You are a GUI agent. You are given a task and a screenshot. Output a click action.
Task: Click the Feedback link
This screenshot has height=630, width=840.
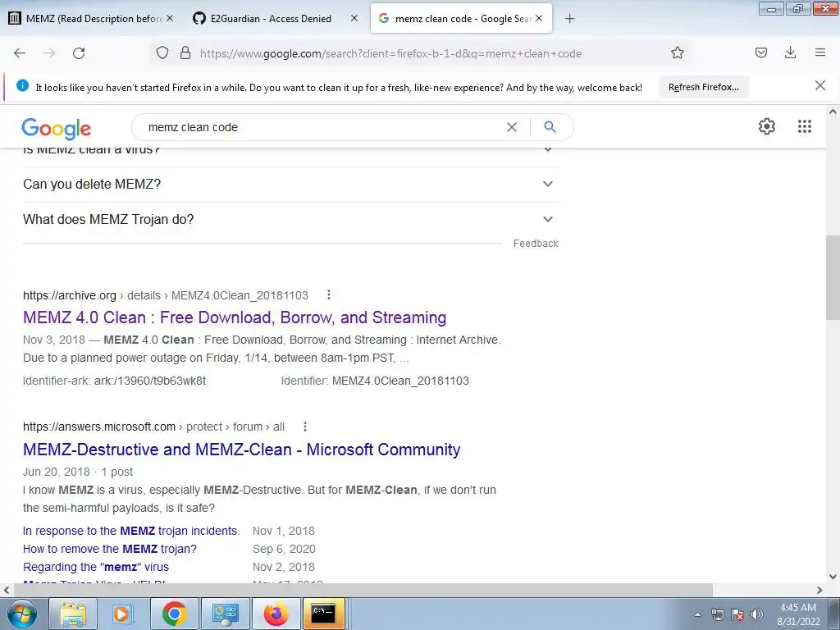click(535, 243)
